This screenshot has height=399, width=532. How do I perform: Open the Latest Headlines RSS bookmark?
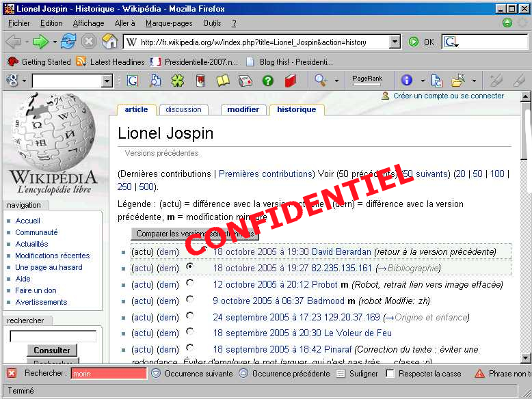click(x=111, y=61)
